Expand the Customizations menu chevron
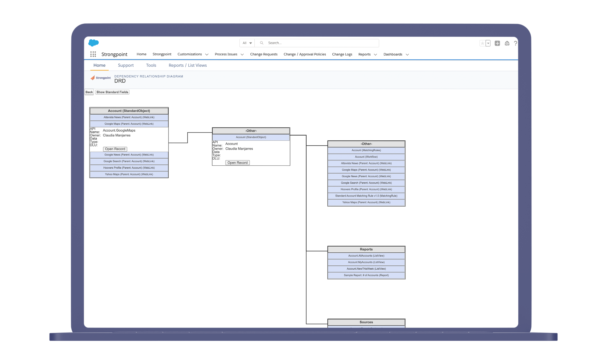 pos(207,55)
